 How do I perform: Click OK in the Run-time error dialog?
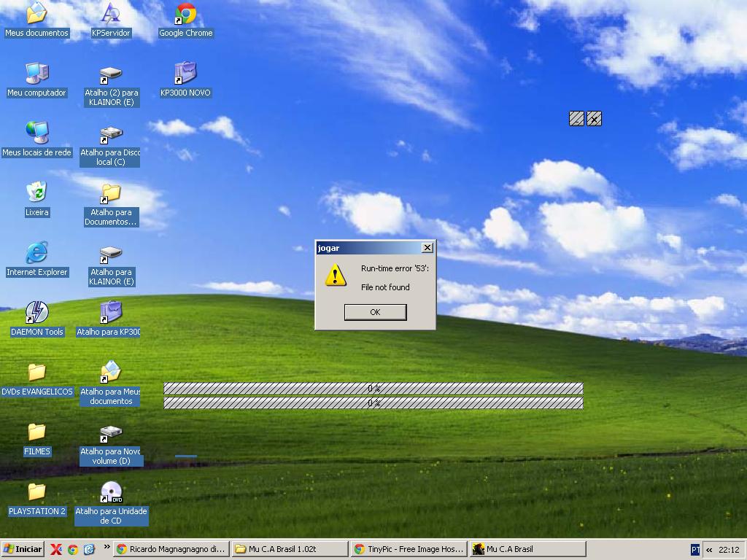[x=375, y=312]
